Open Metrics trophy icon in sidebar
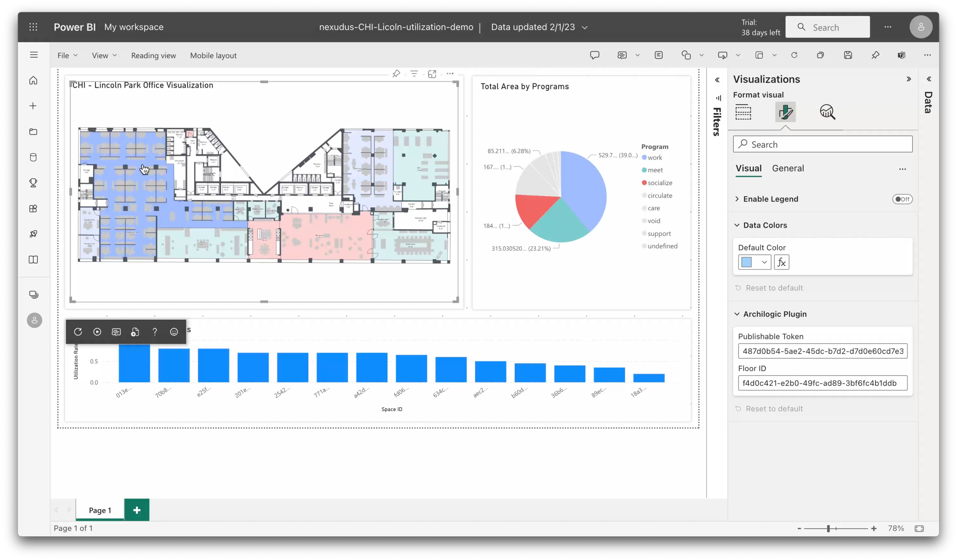 tap(33, 183)
